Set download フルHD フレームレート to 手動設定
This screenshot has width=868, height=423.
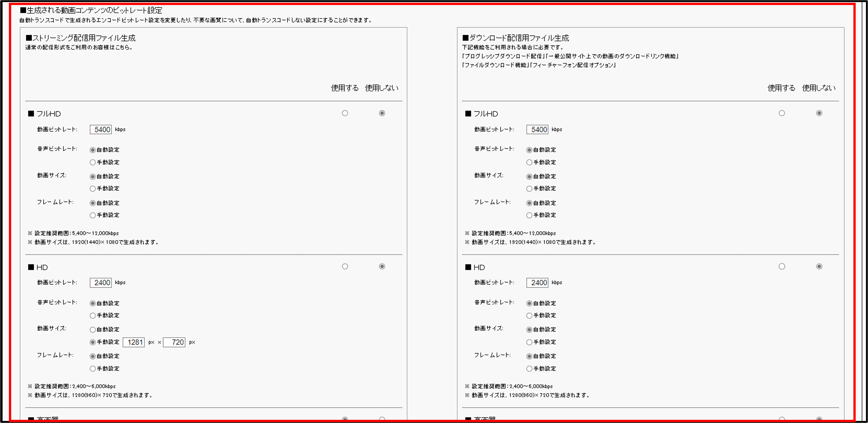click(x=529, y=215)
